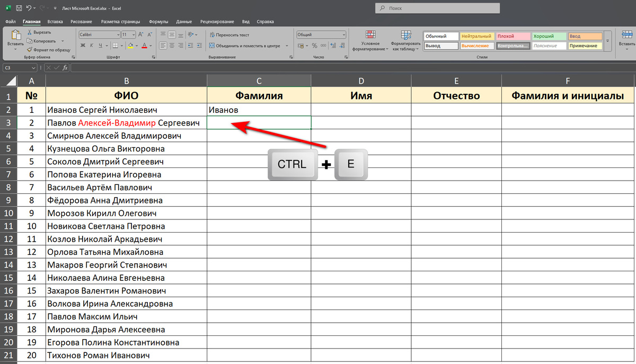Apply the Нейтральный cell style

(x=476, y=36)
